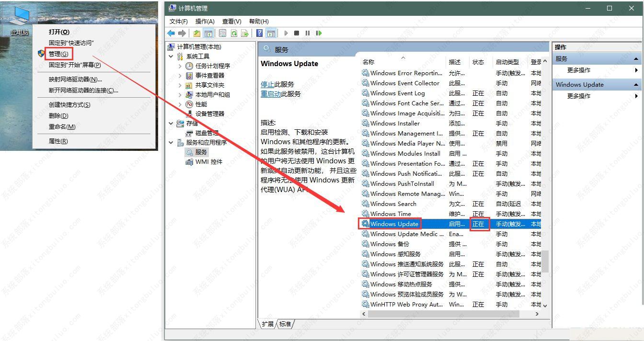Click the Start service toolbar icon
Image resolution: width=644 pixels, height=341 pixels.
point(287,33)
